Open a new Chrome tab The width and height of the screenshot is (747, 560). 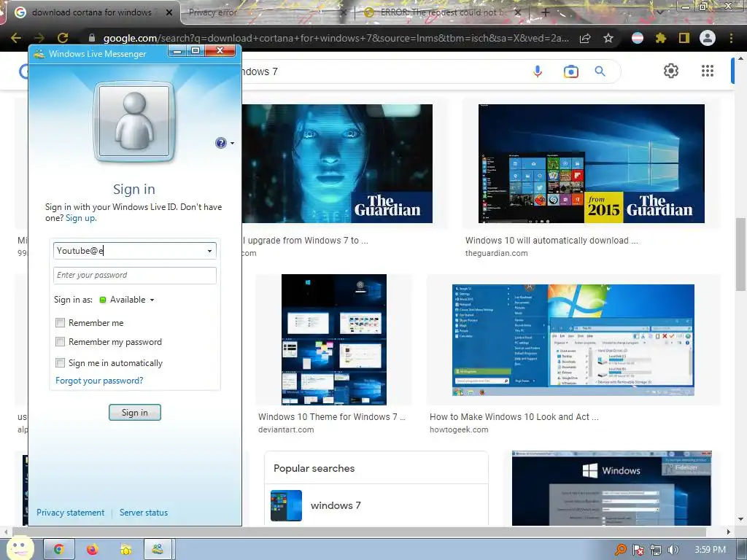pyautogui.click(x=546, y=12)
